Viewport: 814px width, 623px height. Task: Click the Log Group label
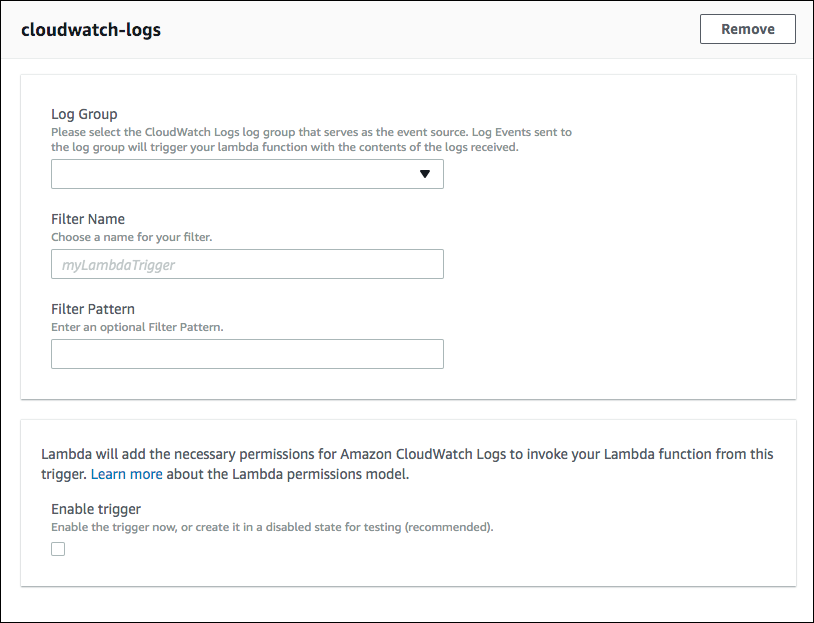(84, 114)
